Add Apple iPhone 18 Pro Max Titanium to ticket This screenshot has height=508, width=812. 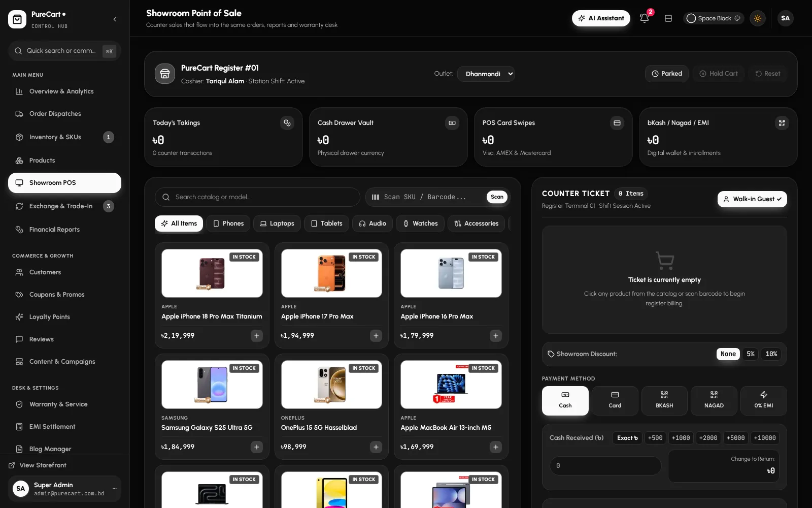pos(257,336)
